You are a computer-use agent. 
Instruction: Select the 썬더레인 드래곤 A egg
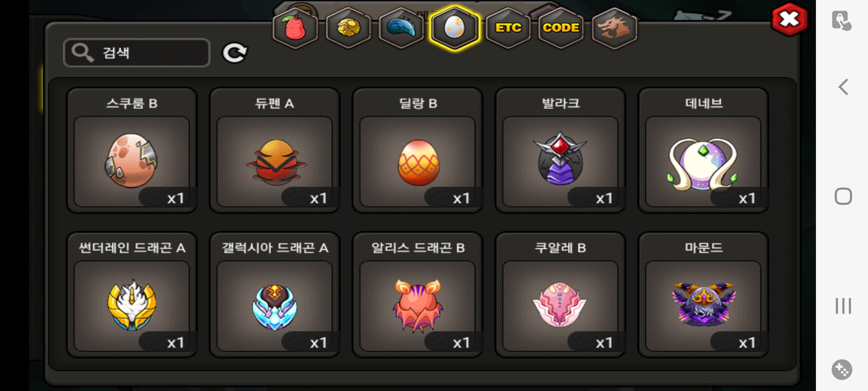132,295
